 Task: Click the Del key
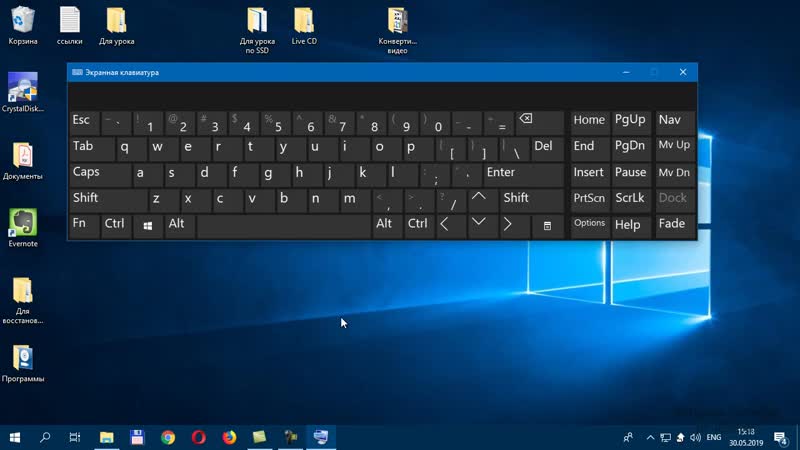pos(548,148)
